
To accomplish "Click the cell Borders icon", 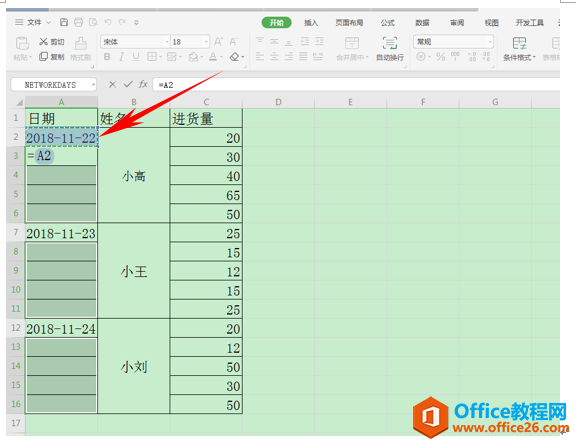I will click(151, 57).
